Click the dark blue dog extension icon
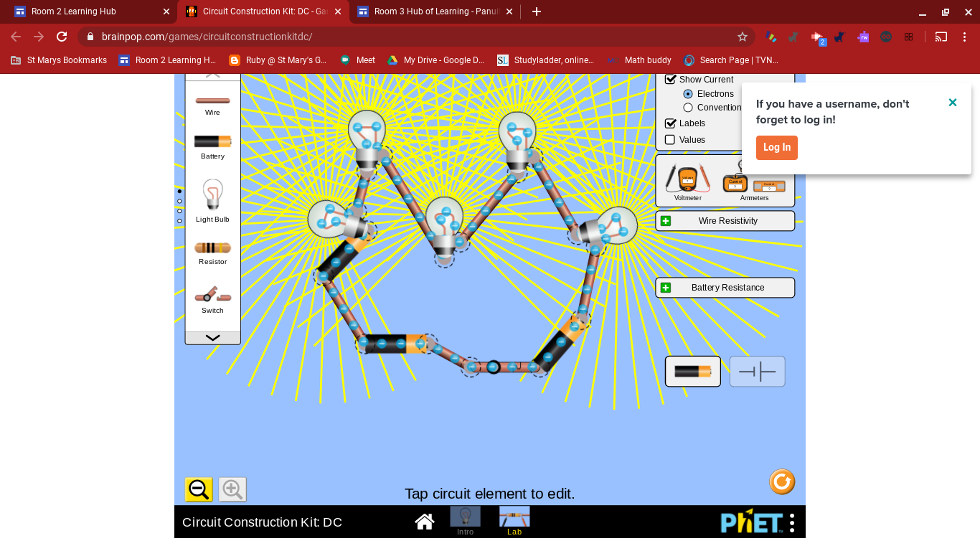 click(839, 37)
